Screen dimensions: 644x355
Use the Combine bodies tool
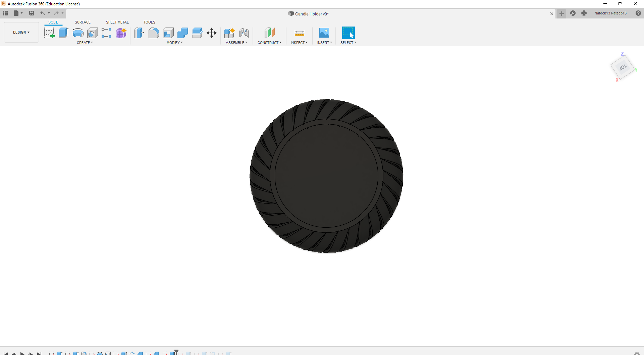pos(182,33)
